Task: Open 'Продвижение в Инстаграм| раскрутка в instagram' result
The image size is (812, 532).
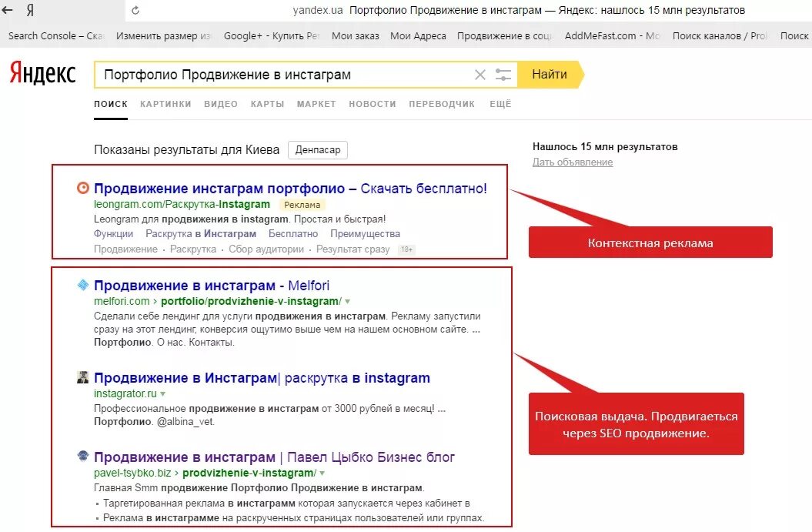Action: [x=262, y=378]
